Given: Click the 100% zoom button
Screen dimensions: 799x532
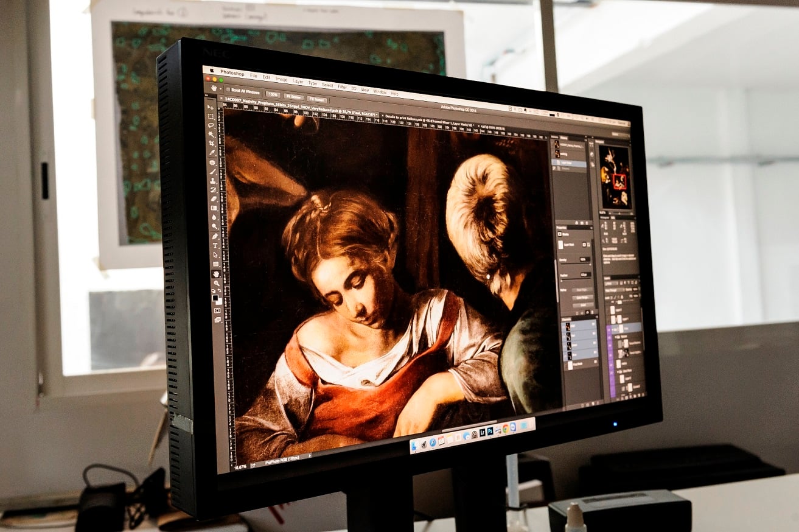Looking at the screenshot, I should 273,95.
